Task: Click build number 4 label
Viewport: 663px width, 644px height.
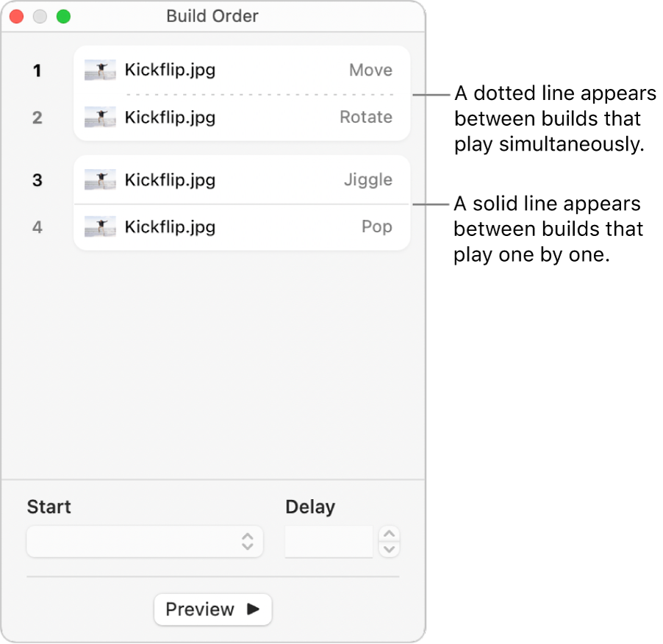Action: click(x=37, y=227)
